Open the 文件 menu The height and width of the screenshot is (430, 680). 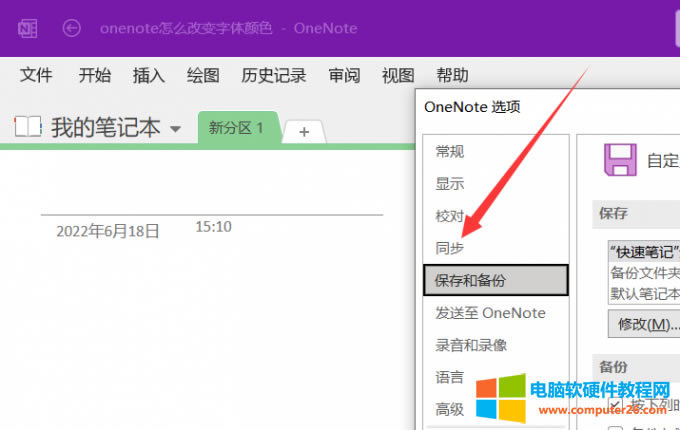[36, 75]
